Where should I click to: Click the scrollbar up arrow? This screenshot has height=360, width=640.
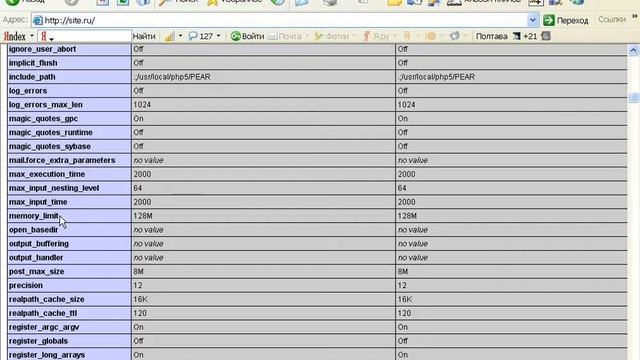click(633, 51)
